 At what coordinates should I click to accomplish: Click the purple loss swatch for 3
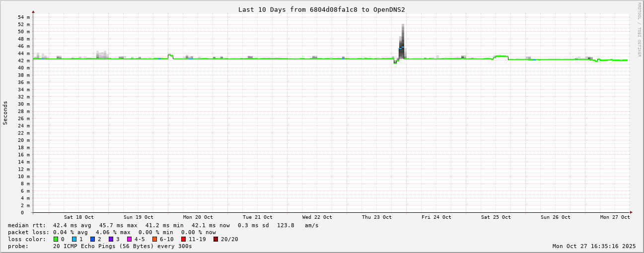(x=111, y=239)
